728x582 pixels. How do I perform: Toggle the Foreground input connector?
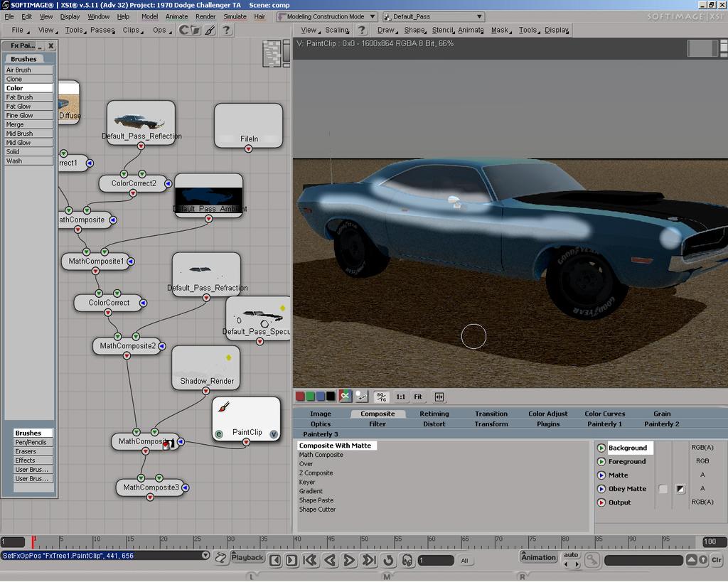(601, 461)
